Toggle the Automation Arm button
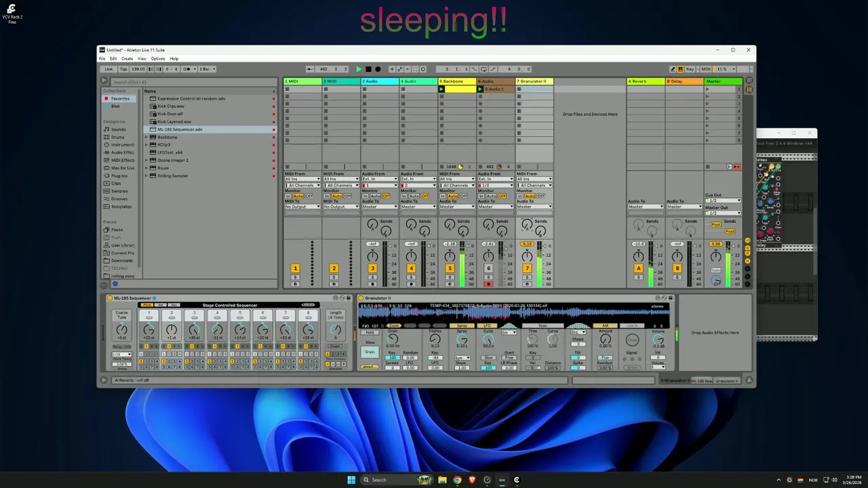 [x=399, y=69]
